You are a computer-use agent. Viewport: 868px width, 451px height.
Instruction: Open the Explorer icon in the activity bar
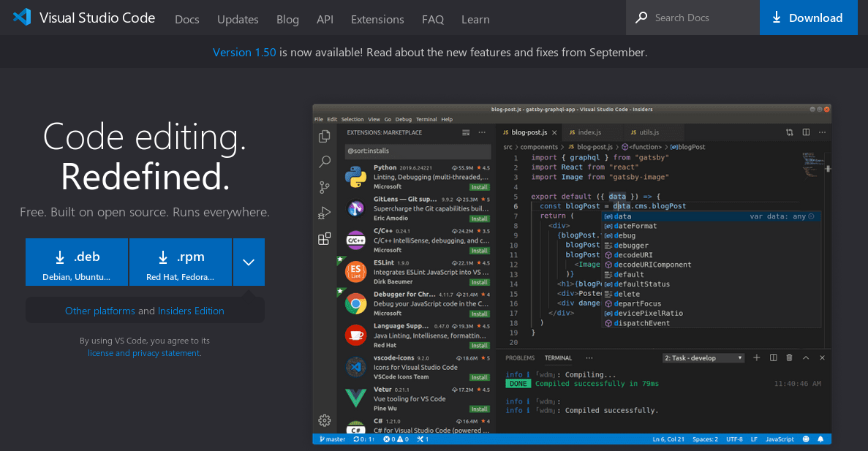pyautogui.click(x=325, y=137)
